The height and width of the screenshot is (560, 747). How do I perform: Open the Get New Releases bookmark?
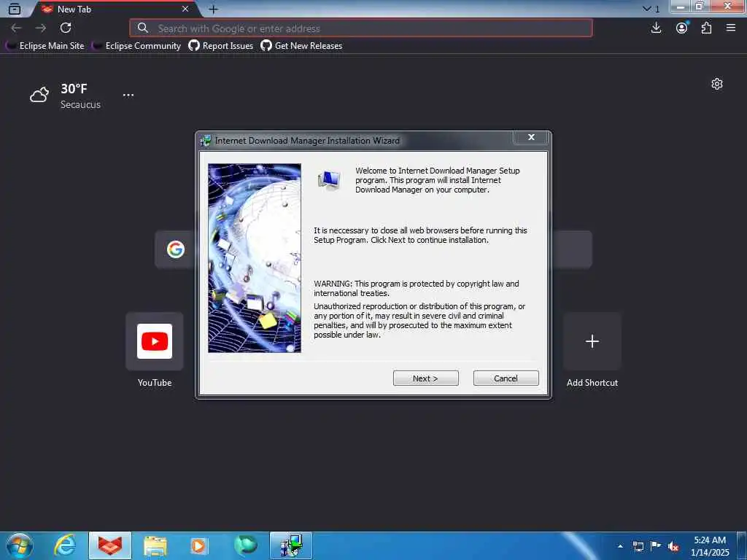[301, 46]
